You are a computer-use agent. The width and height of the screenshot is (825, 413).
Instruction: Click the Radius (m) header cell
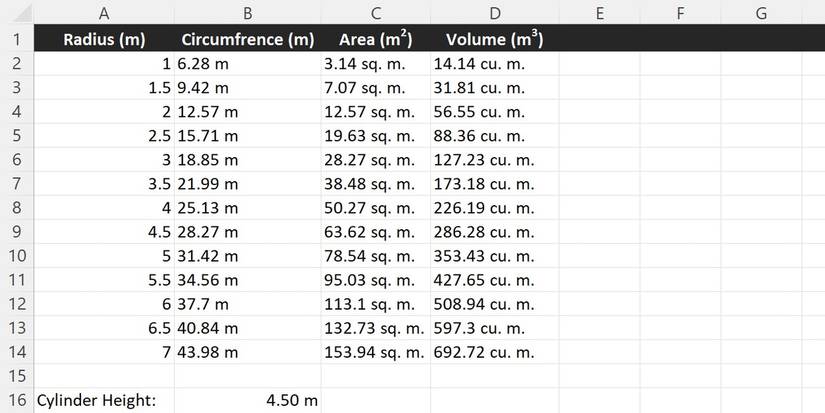coord(104,39)
